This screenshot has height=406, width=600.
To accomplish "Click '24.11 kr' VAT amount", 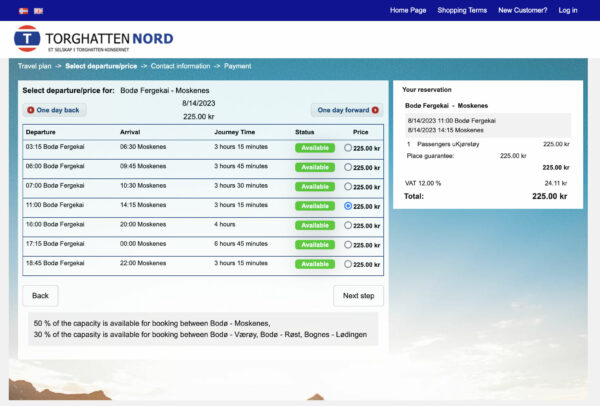I will pos(556,183).
